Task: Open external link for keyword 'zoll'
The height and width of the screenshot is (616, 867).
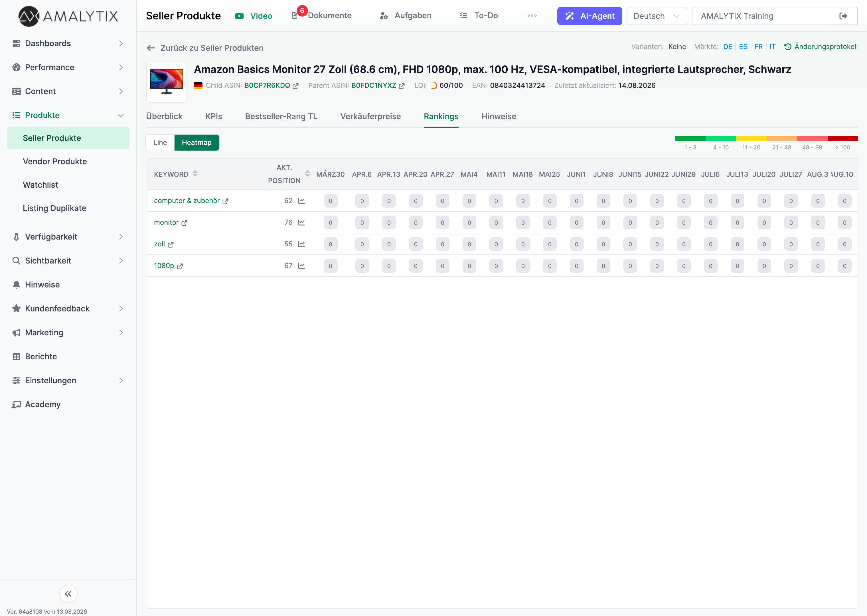Action: (x=171, y=244)
